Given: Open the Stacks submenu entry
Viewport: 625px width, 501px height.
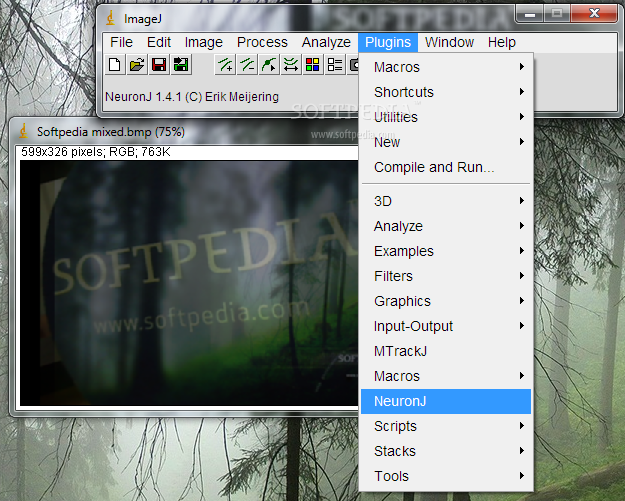Looking at the screenshot, I should point(446,451).
